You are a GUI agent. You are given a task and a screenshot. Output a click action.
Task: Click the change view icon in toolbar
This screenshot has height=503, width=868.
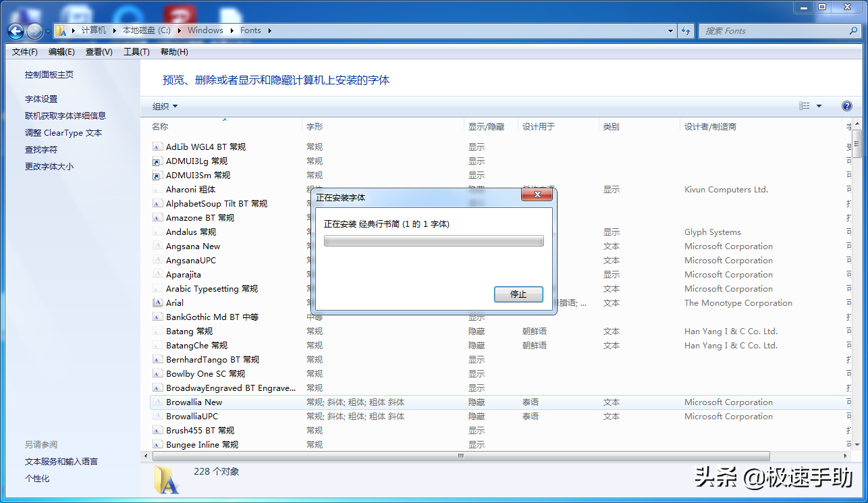pyautogui.click(x=804, y=106)
